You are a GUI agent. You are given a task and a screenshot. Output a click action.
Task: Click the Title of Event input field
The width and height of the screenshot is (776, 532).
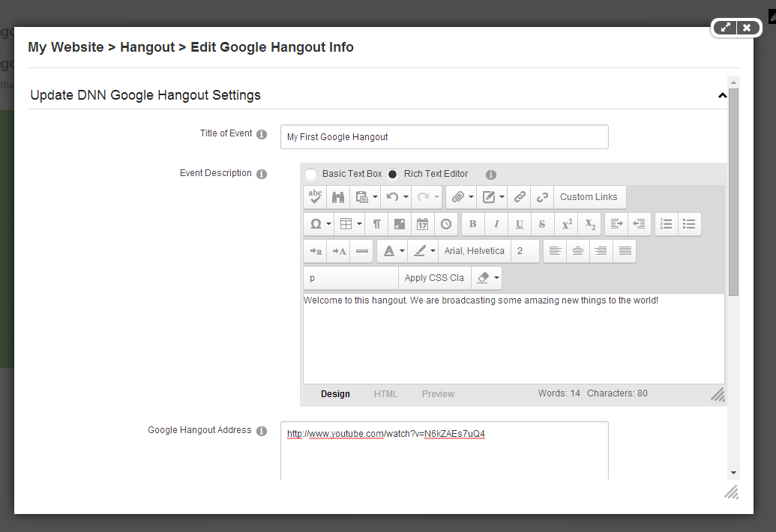pyautogui.click(x=445, y=137)
